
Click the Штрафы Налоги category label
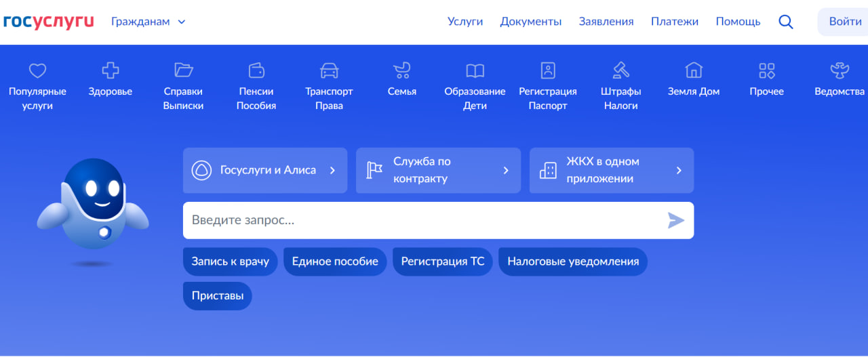620,98
